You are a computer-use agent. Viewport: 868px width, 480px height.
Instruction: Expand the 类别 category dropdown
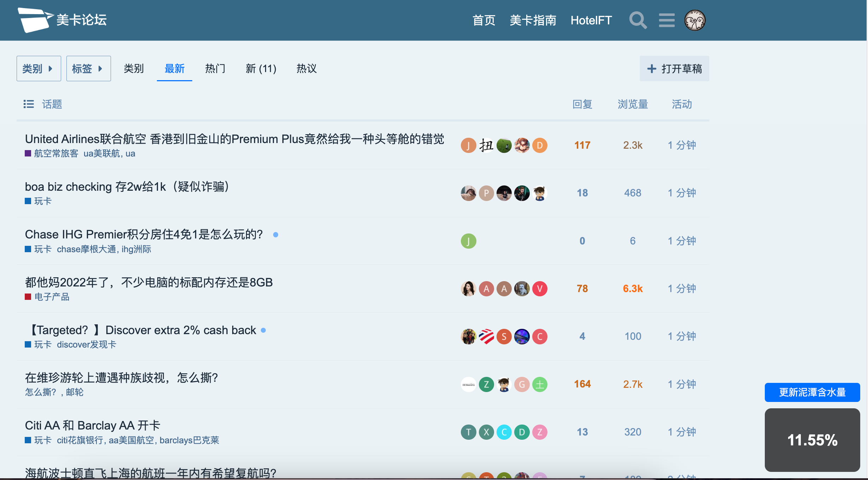(39, 69)
